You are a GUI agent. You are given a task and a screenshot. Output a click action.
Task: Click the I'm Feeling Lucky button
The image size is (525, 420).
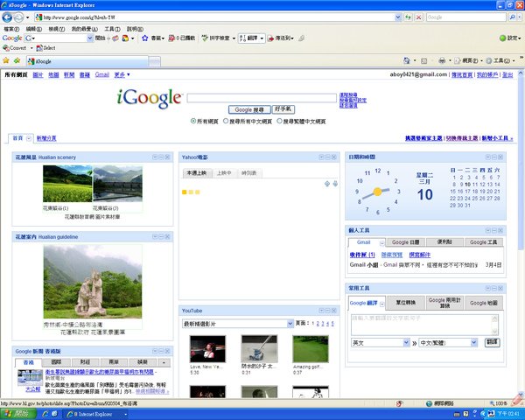coord(283,109)
